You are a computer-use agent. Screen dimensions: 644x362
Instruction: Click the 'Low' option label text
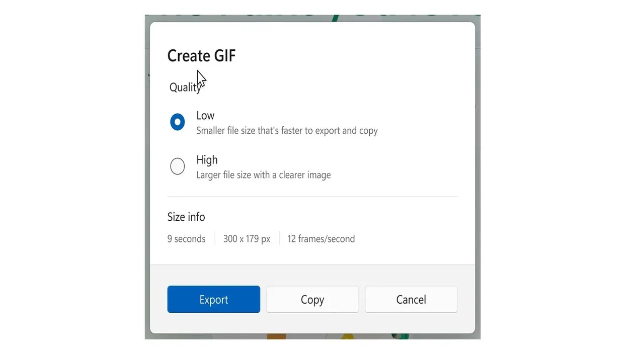click(205, 116)
